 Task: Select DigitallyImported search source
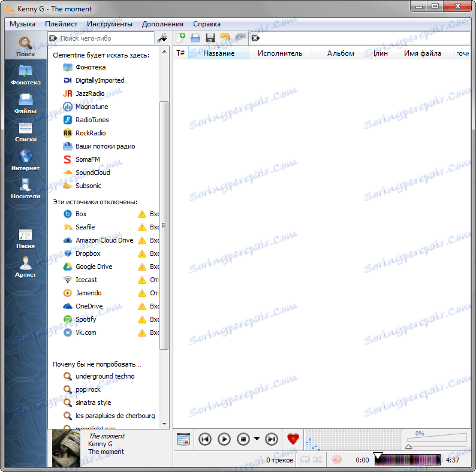coord(94,80)
